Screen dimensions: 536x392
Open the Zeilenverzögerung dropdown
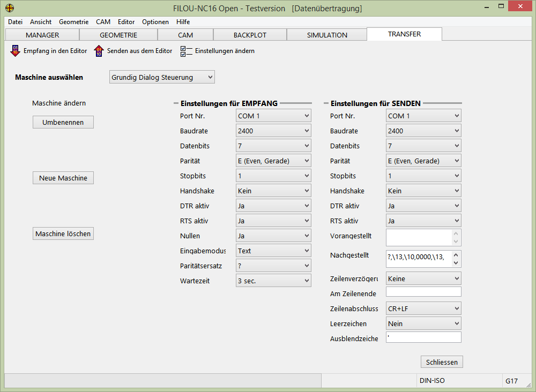pos(423,278)
